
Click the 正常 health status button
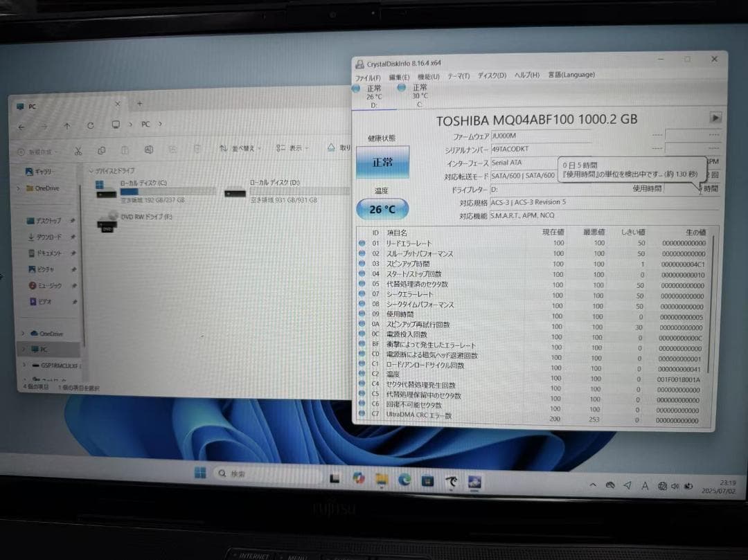(x=382, y=164)
